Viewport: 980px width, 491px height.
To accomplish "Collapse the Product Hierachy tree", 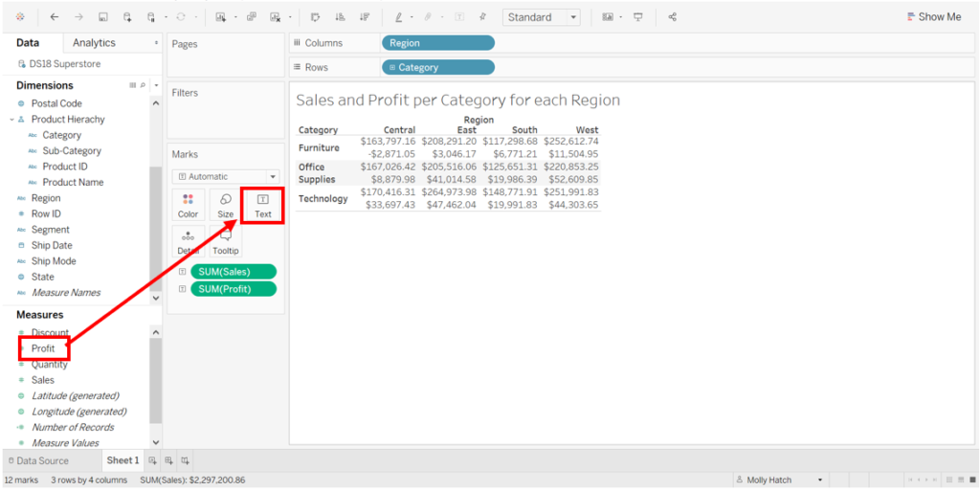I will pos(11,120).
